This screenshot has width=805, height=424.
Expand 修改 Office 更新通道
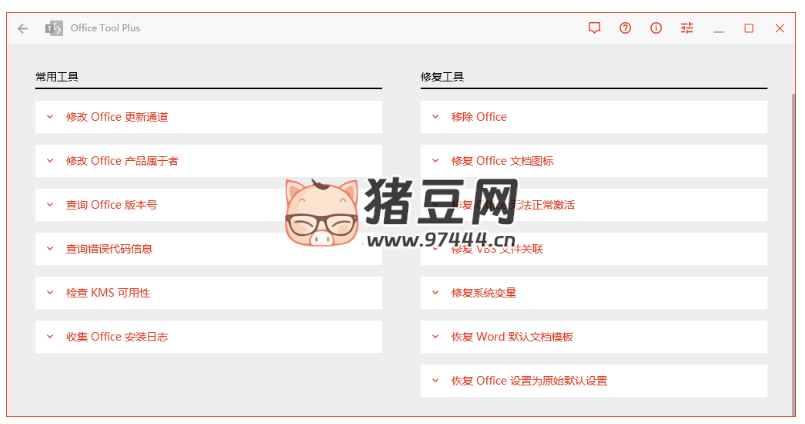pos(208,117)
